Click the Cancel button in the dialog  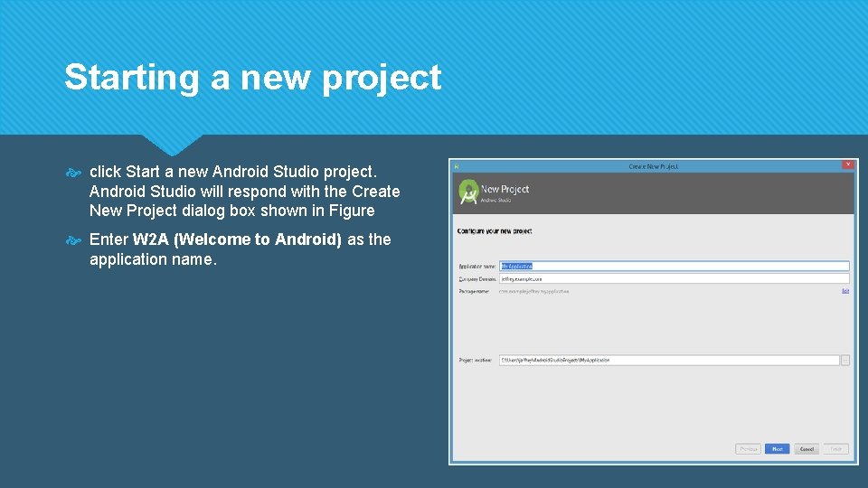tap(807, 449)
